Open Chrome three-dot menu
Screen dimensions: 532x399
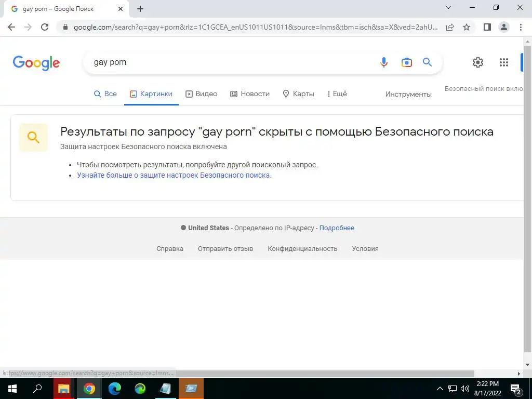tap(521, 27)
